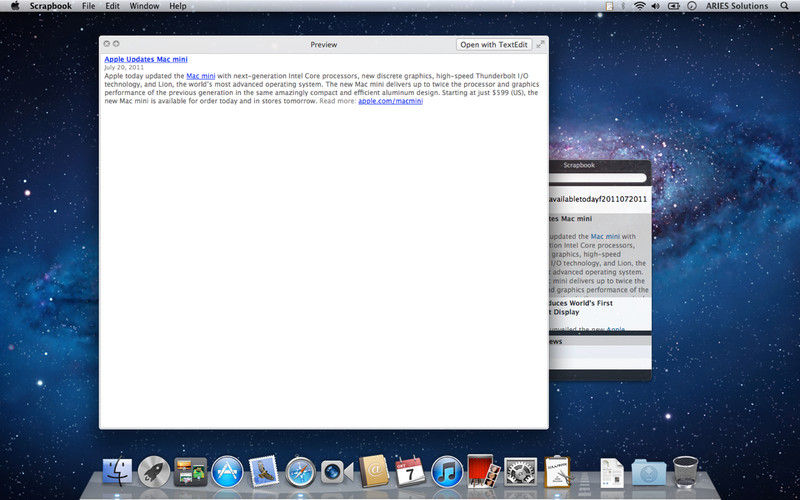Open Photo Booth in the Dock

coord(483,470)
